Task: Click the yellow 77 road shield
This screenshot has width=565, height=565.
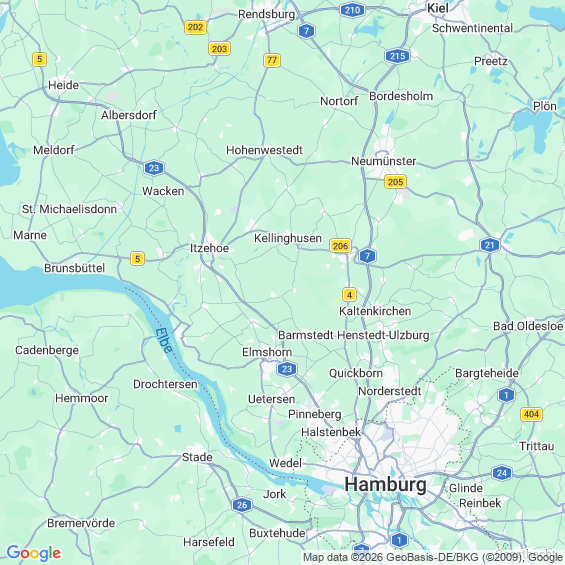Action: click(272, 60)
